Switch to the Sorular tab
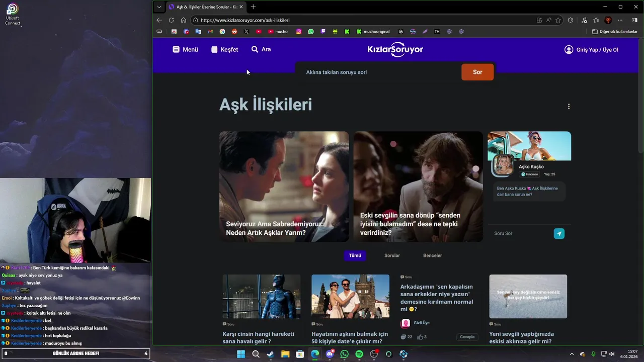644x362 pixels. (x=392, y=255)
